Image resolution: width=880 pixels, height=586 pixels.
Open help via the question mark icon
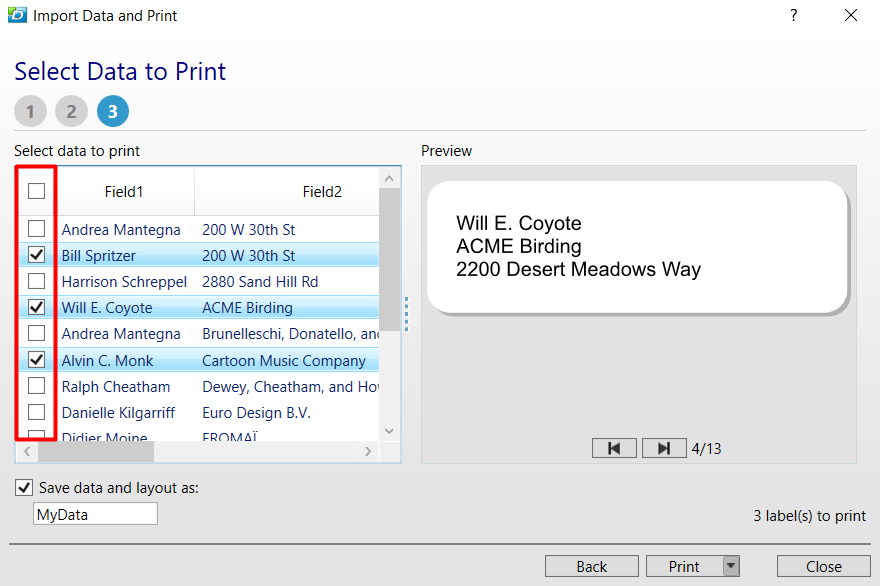coord(793,15)
